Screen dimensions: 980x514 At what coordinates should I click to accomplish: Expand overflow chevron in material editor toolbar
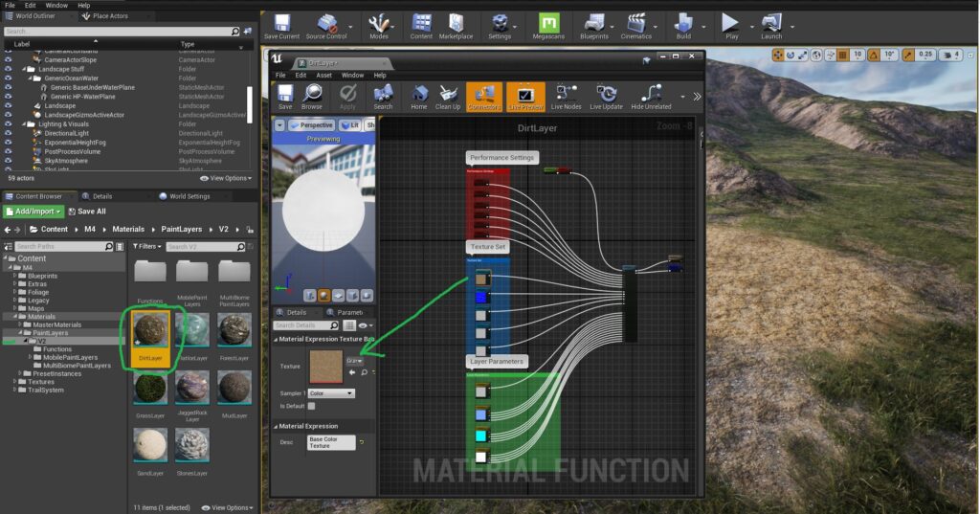click(697, 97)
